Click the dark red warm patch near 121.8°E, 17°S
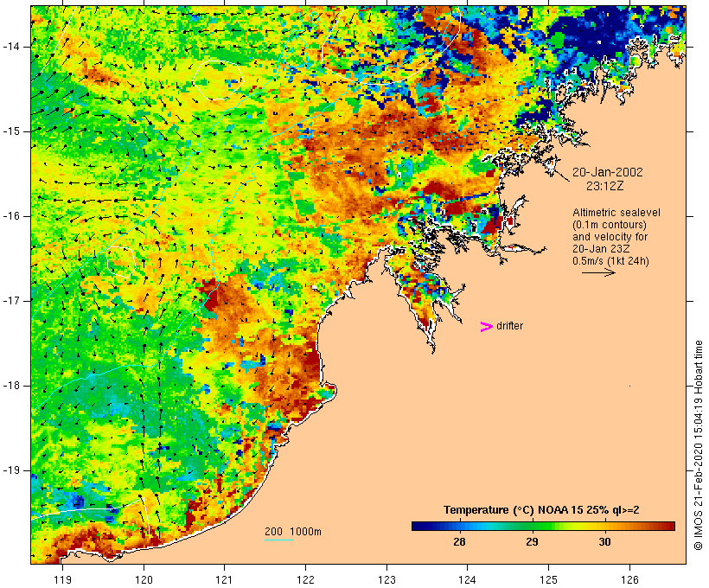The width and height of the screenshot is (709, 588). pyautogui.click(x=212, y=297)
